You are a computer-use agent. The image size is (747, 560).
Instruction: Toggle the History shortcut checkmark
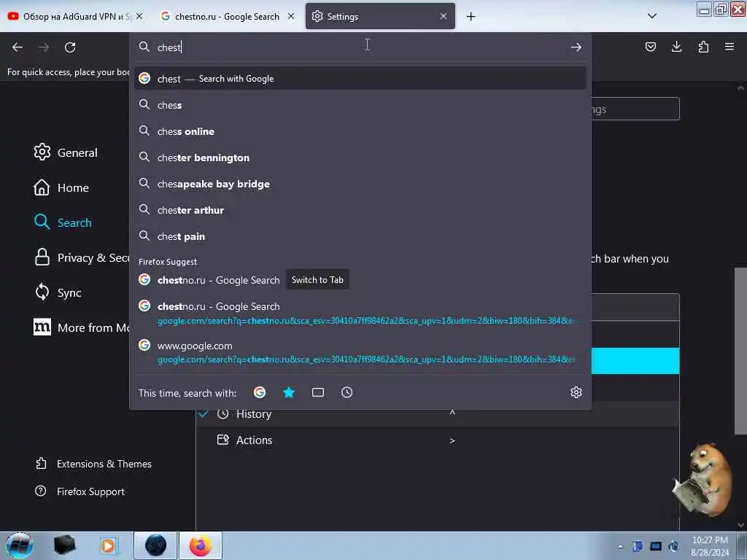click(x=204, y=413)
